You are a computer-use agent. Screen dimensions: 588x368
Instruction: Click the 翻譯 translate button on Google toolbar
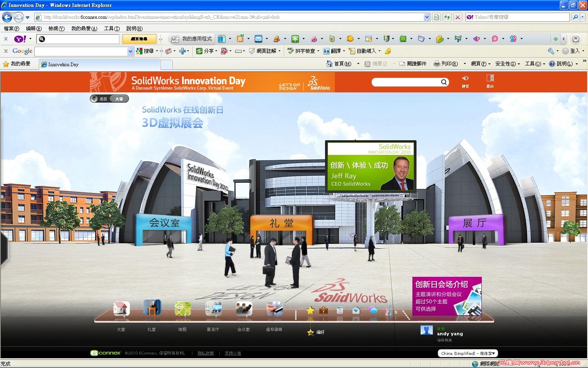[334, 51]
